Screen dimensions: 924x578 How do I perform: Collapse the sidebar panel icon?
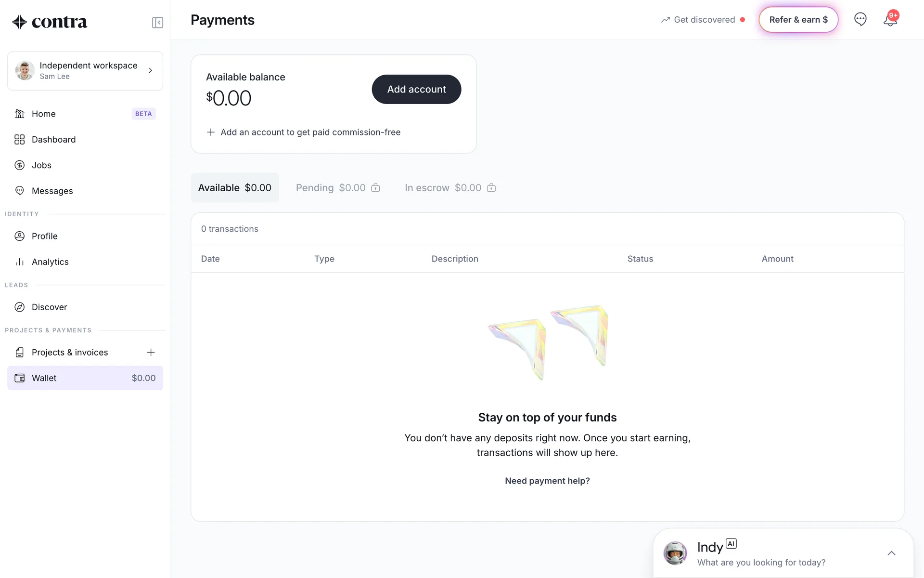[x=157, y=23]
